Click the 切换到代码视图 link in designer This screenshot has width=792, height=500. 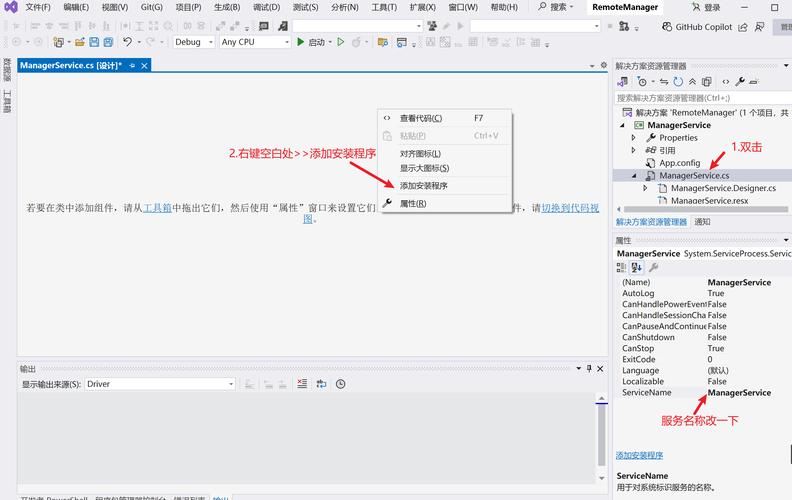click(x=570, y=208)
